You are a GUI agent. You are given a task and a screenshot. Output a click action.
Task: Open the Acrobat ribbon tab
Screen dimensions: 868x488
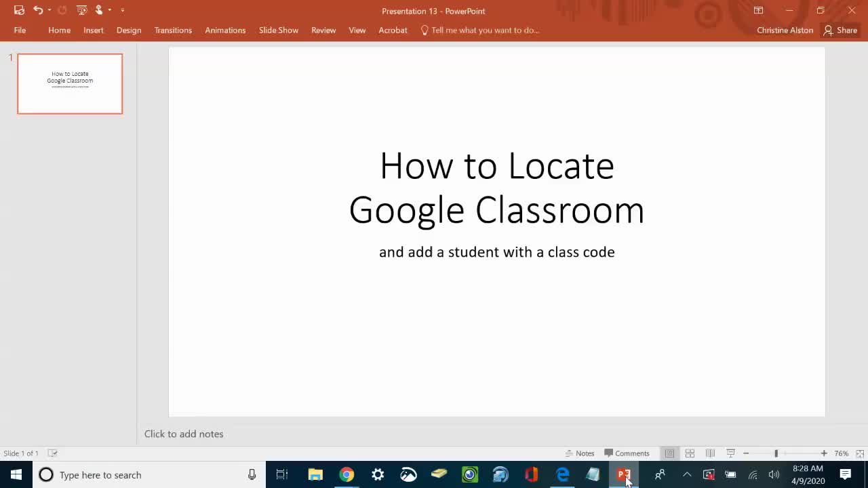tap(393, 30)
